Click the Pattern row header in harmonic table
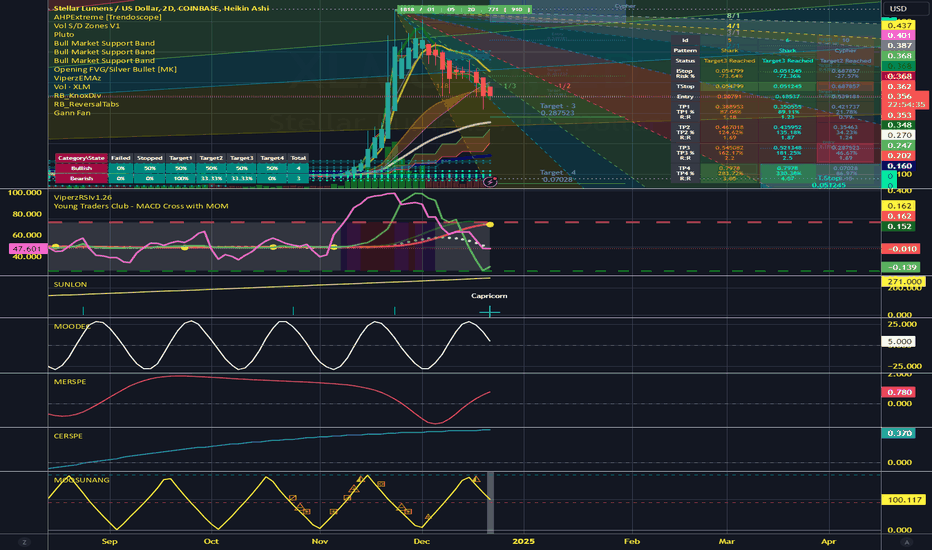This screenshot has width=932, height=550. (685, 51)
